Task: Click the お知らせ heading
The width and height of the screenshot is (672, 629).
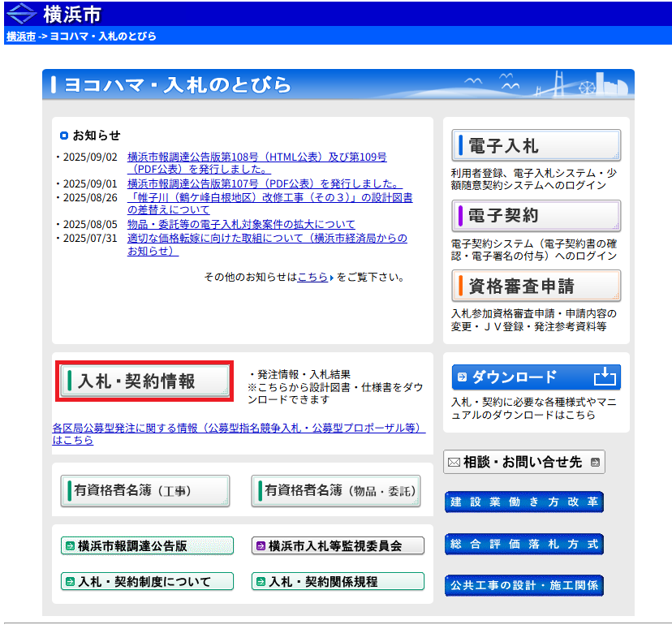Action: point(97,136)
